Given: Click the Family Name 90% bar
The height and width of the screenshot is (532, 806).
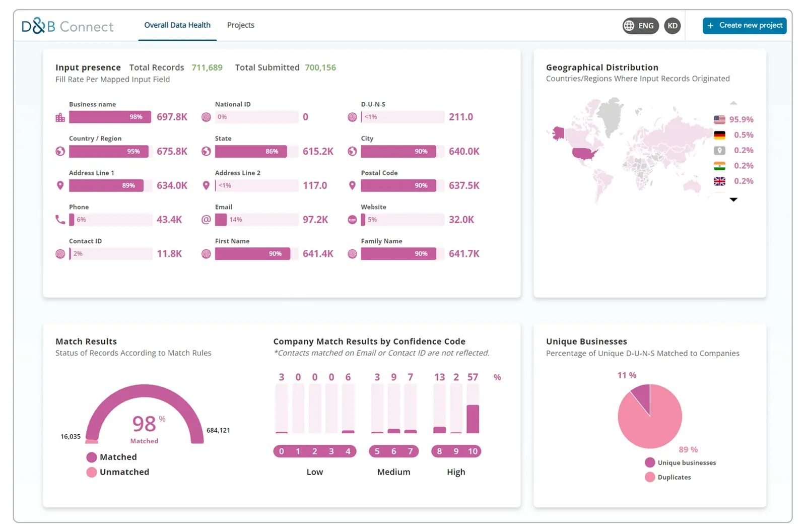Looking at the screenshot, I should tap(398, 254).
